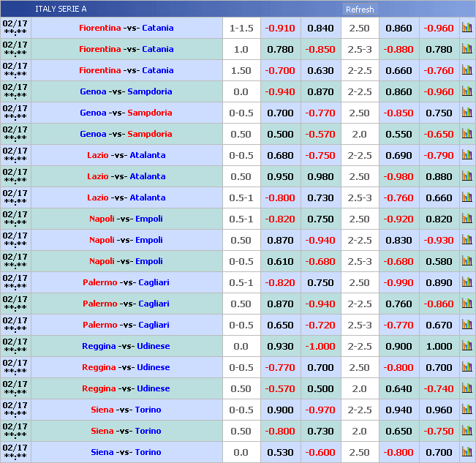Open chart icon for Fiorentina-Catania 1.50 handicap row
This screenshot has height=463, width=476.
coord(466,71)
